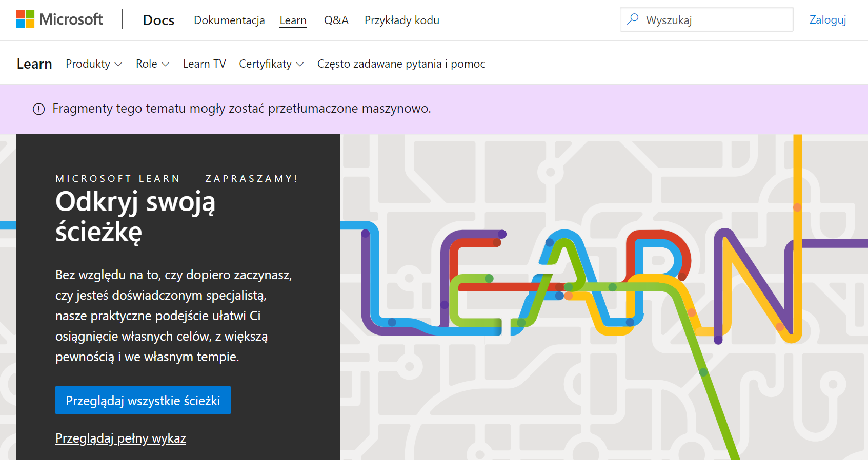Open the Dokumentacja menu item

[x=229, y=20]
